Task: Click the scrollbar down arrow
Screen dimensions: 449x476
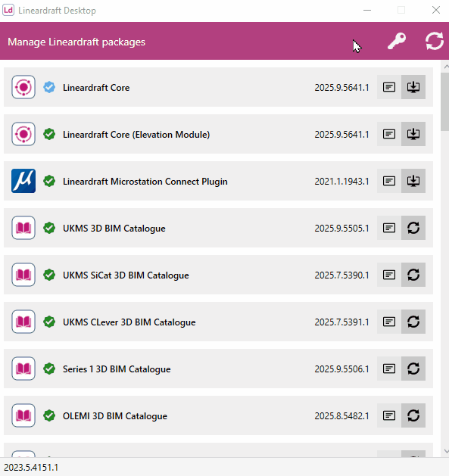Action: pyautogui.click(x=446, y=451)
